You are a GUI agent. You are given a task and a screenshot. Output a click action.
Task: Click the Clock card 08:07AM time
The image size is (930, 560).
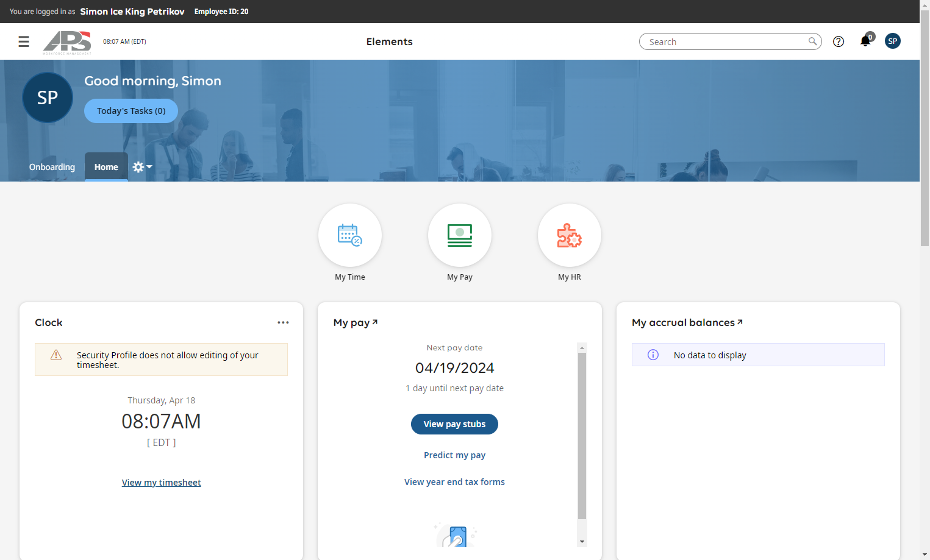pyautogui.click(x=161, y=421)
